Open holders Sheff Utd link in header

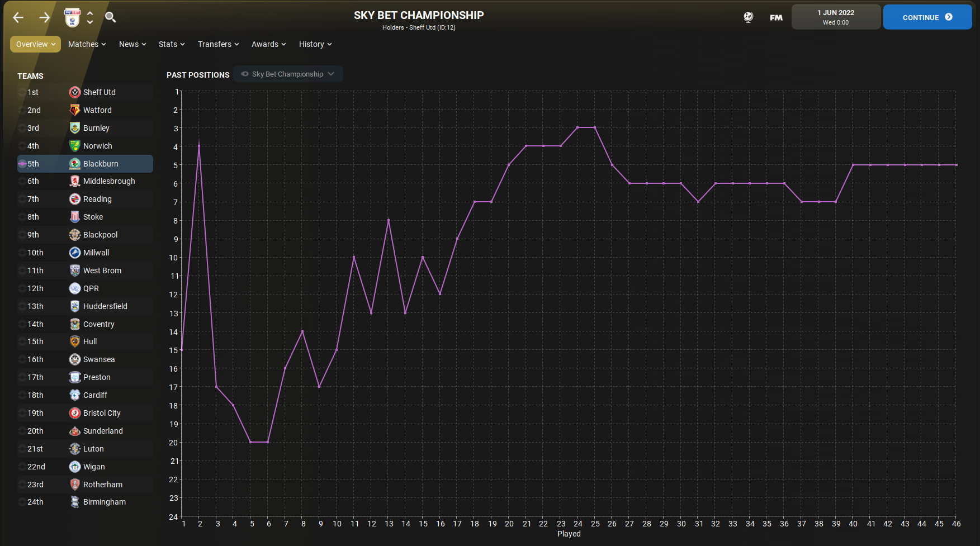tap(419, 27)
